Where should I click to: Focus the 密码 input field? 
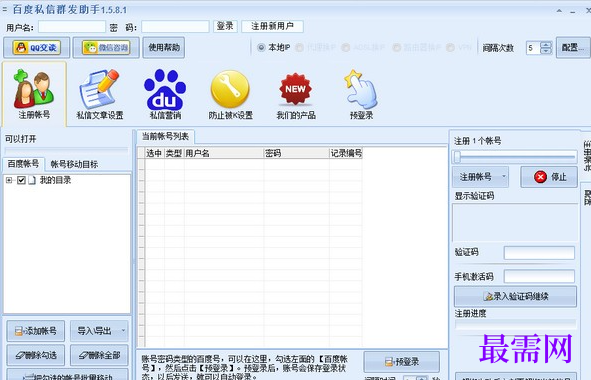[175, 27]
